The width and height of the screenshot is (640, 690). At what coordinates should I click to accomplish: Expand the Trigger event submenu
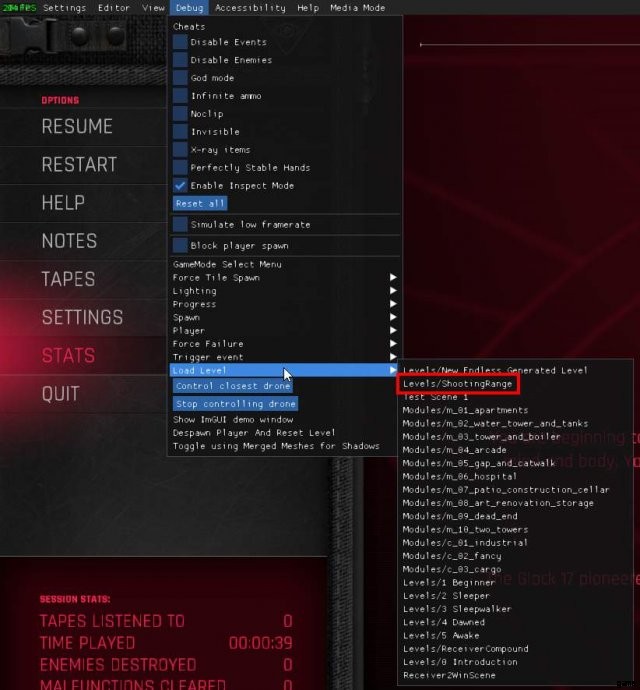(x=393, y=357)
